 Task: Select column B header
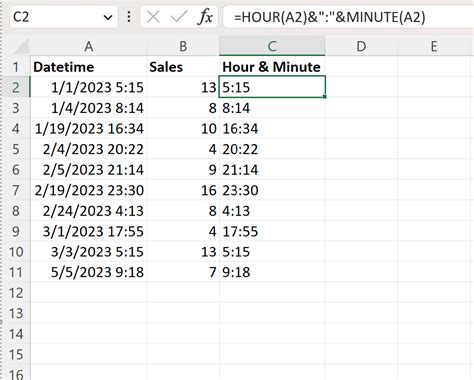(183, 46)
